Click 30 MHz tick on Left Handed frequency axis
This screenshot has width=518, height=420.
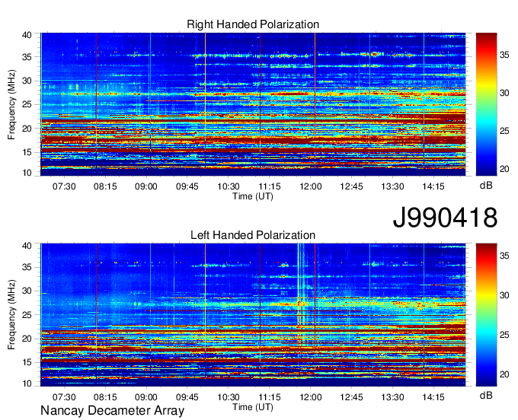(x=27, y=291)
